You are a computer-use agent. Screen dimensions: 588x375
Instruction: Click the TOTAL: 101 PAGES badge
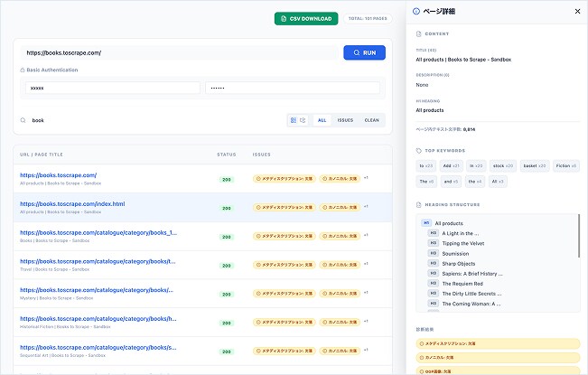[x=368, y=18]
